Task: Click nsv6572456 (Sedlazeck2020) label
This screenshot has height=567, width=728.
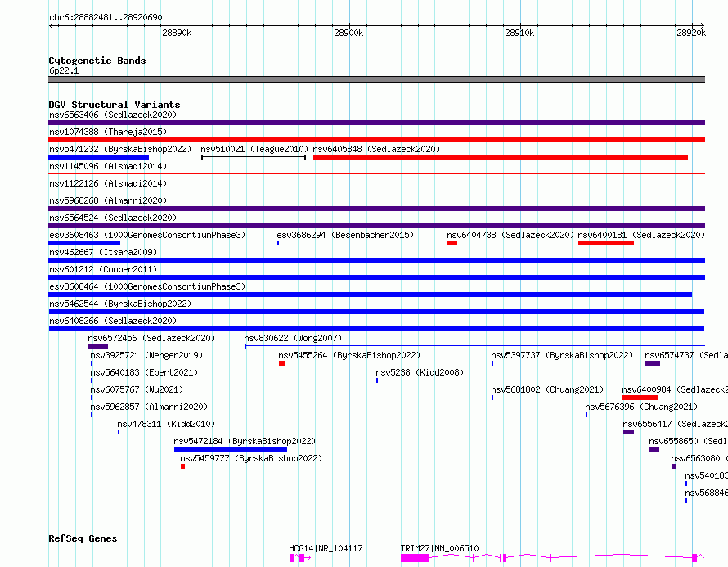Action: click(151, 338)
